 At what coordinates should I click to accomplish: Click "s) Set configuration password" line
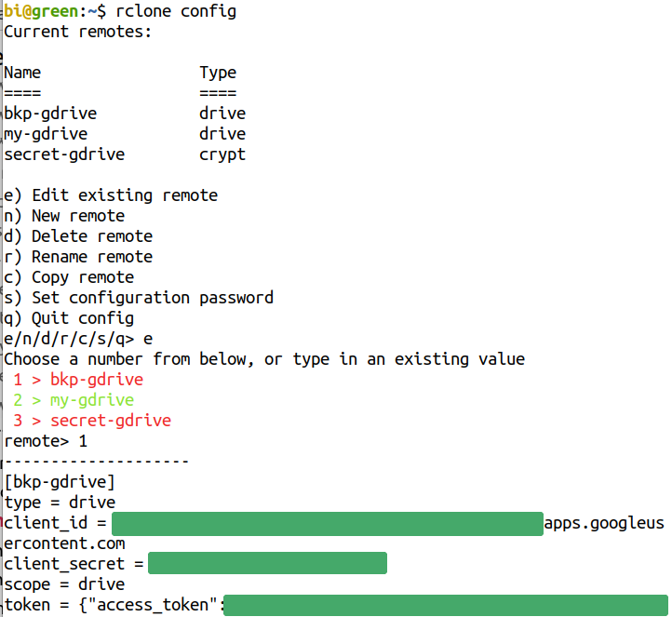139,298
